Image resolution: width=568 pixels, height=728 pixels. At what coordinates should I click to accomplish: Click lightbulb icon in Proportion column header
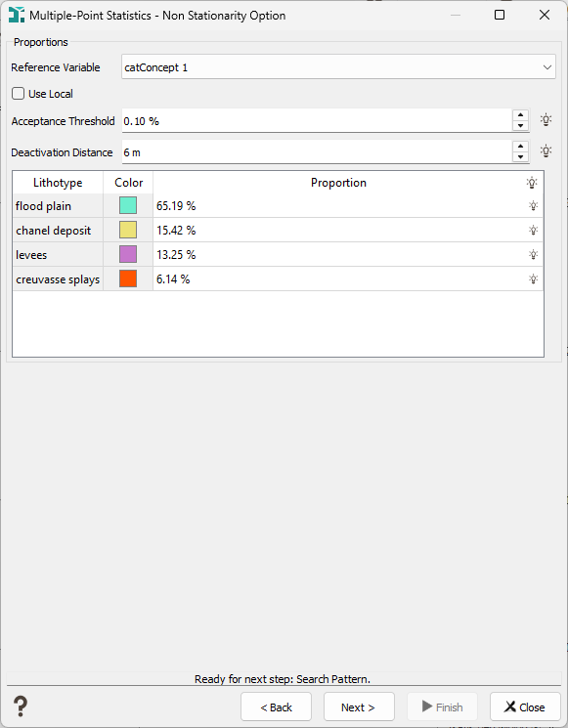pos(532,183)
